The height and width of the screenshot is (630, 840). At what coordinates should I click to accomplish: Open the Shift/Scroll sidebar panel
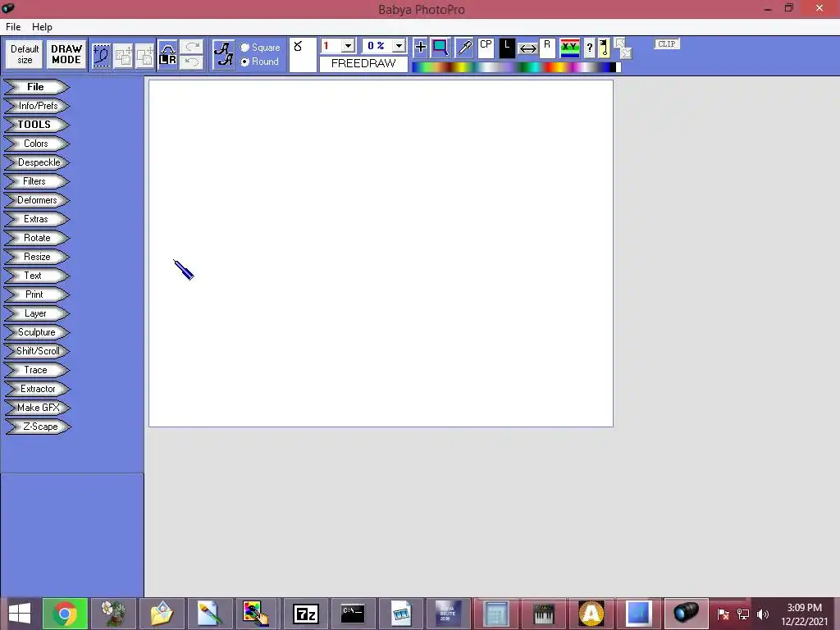37,351
